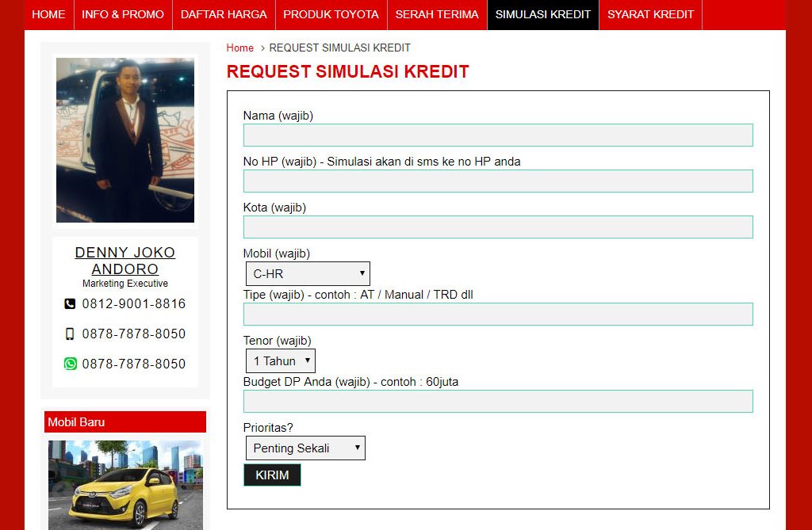Image resolution: width=812 pixels, height=530 pixels.
Task: Expand the Tenor dropdown showing 1 Tahun
Action: pyautogui.click(x=280, y=361)
